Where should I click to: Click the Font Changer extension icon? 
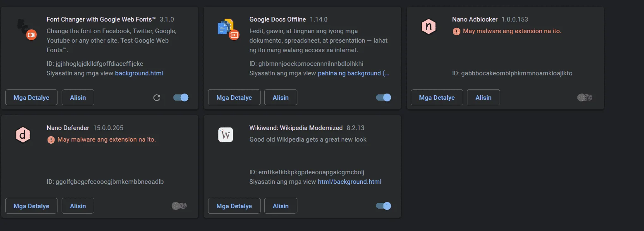point(26,30)
